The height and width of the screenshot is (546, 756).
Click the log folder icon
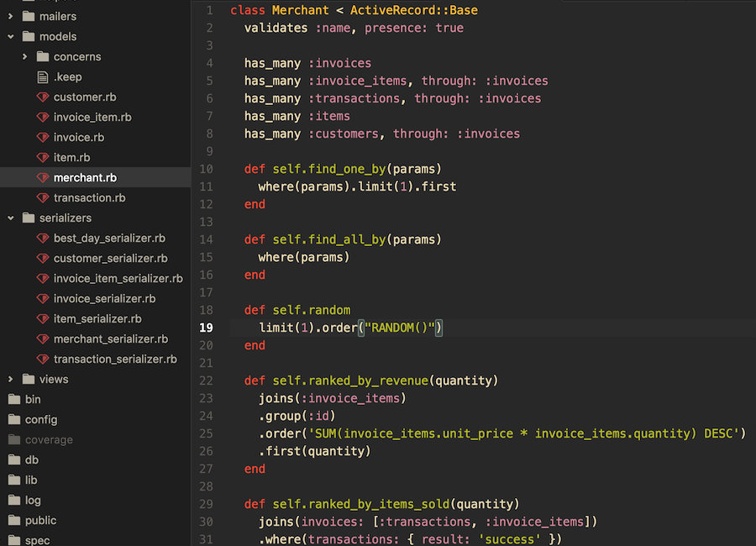click(14, 500)
